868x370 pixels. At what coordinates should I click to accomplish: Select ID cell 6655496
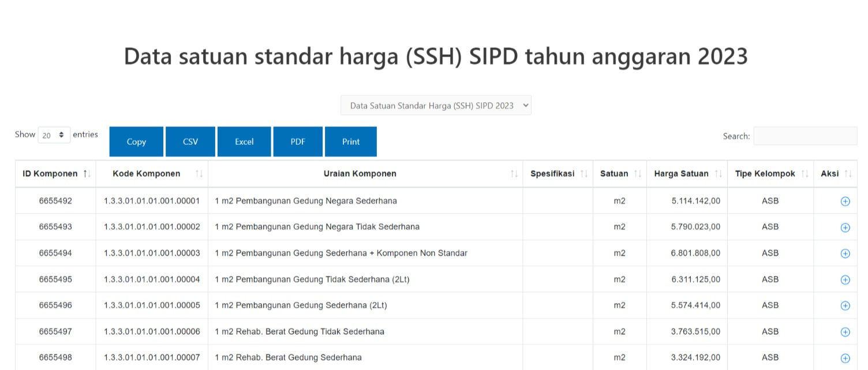55,305
